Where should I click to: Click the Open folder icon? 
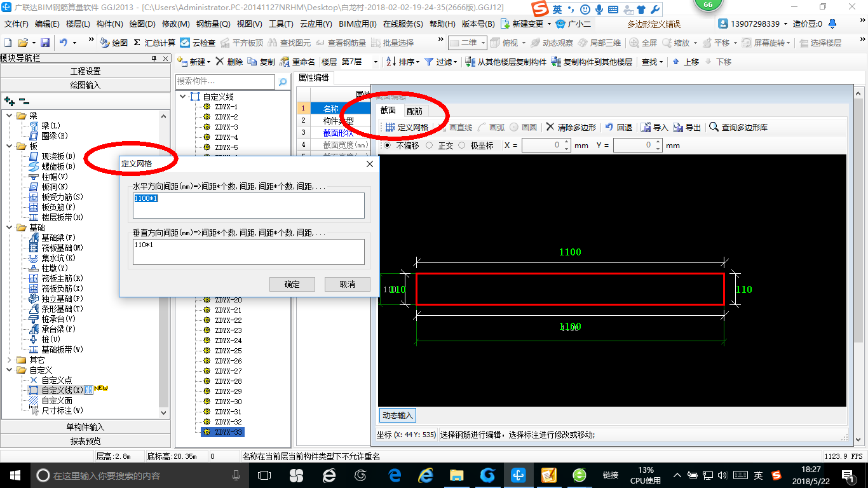(22, 43)
